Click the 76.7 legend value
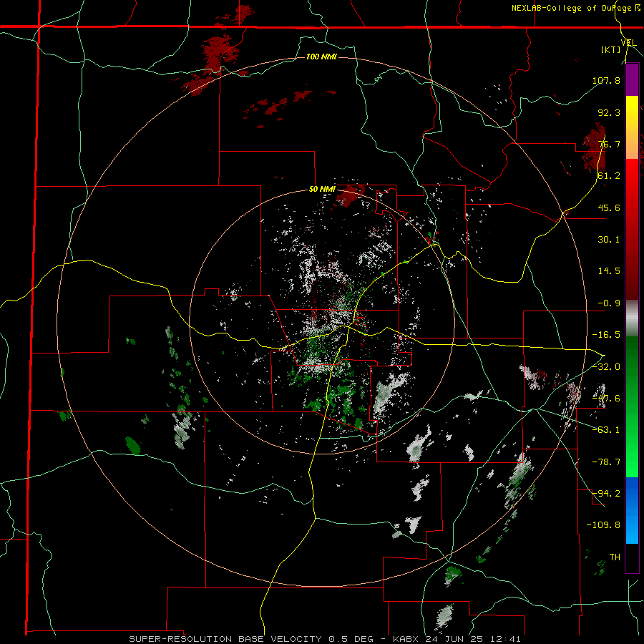644x644 pixels. (609, 144)
